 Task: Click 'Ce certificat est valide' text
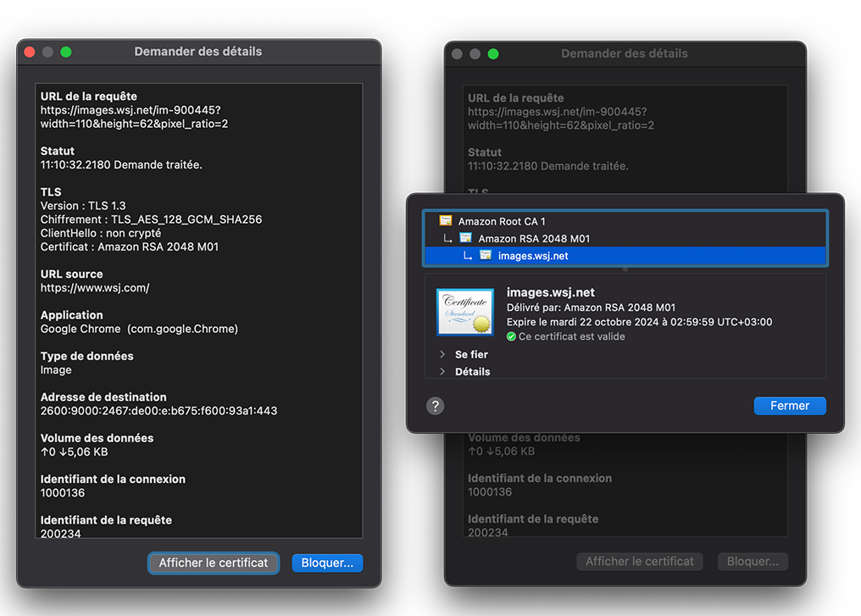tap(572, 336)
